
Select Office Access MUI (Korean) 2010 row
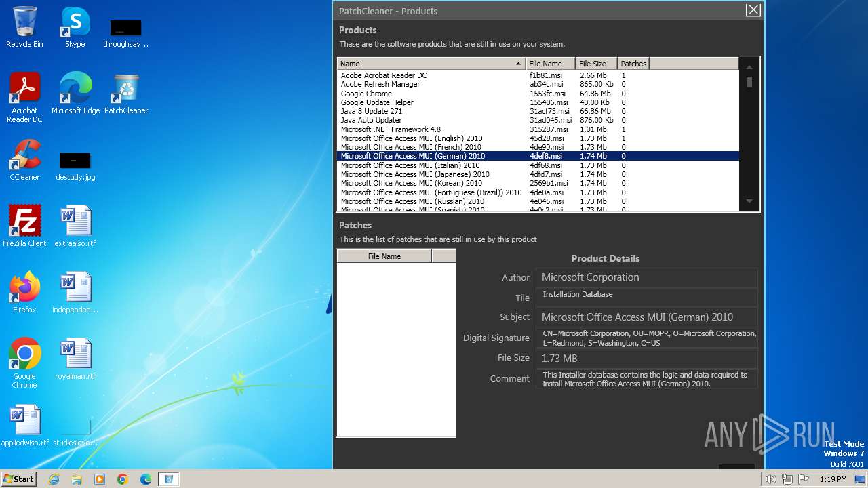(538, 183)
